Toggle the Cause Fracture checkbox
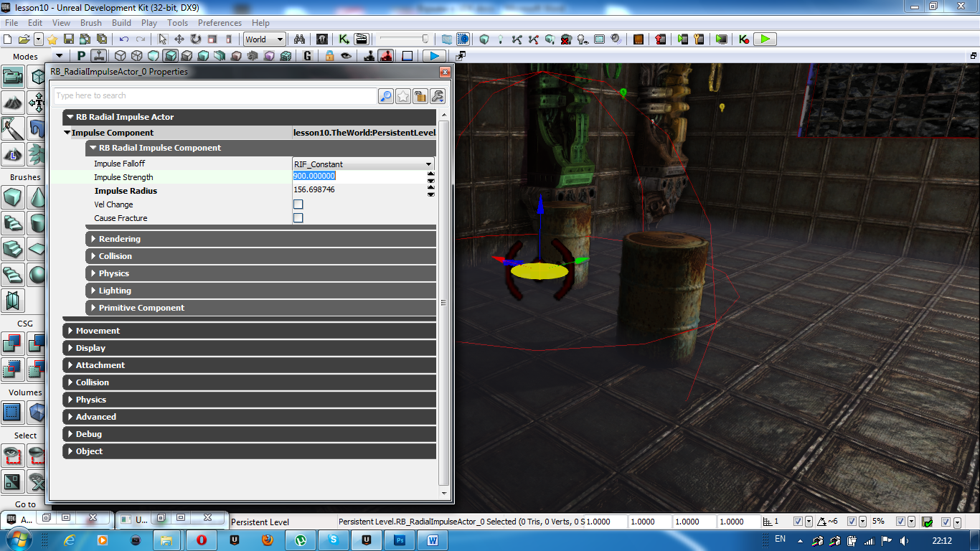The height and width of the screenshot is (551, 980). 298,218
